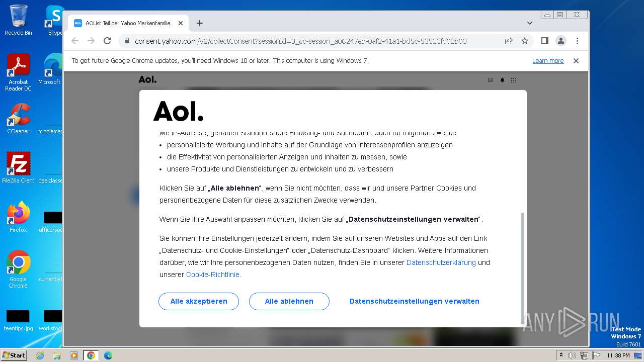The height and width of the screenshot is (362, 644).
Task: Toggle the Chrome side panel
Action: pos(544,41)
